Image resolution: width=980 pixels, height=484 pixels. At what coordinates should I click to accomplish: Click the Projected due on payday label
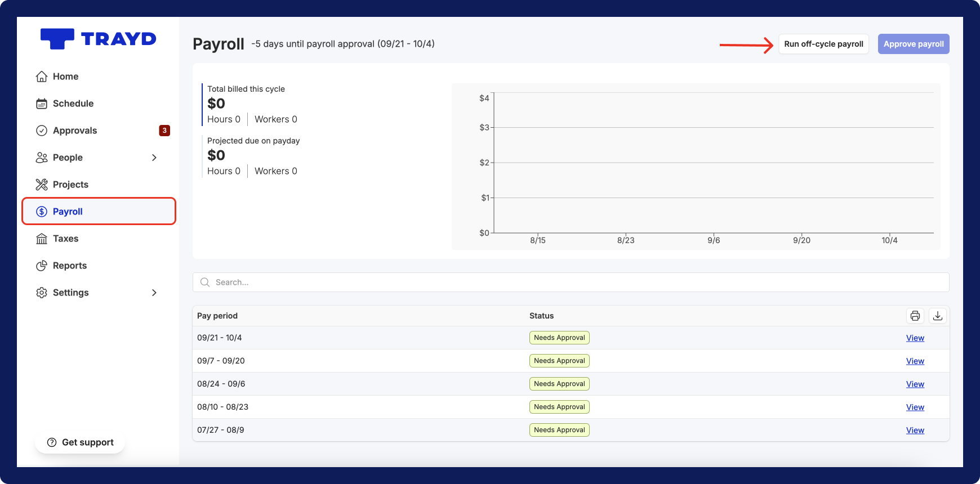point(253,141)
